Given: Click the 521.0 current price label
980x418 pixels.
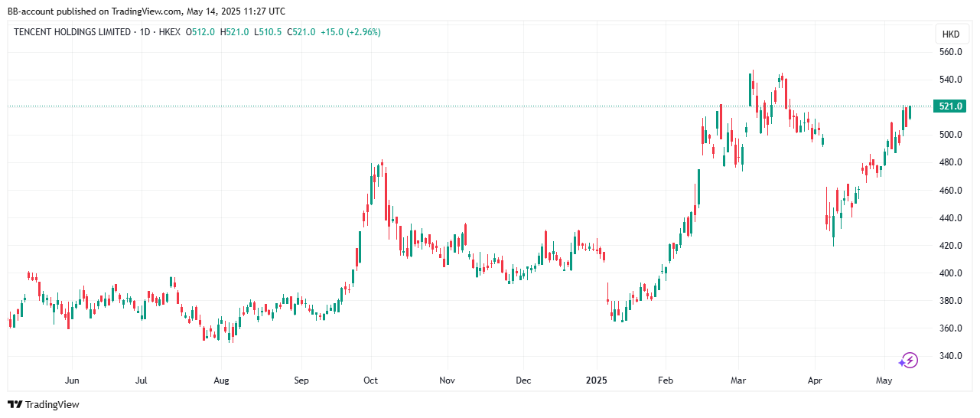Looking at the screenshot, I should pyautogui.click(x=949, y=106).
